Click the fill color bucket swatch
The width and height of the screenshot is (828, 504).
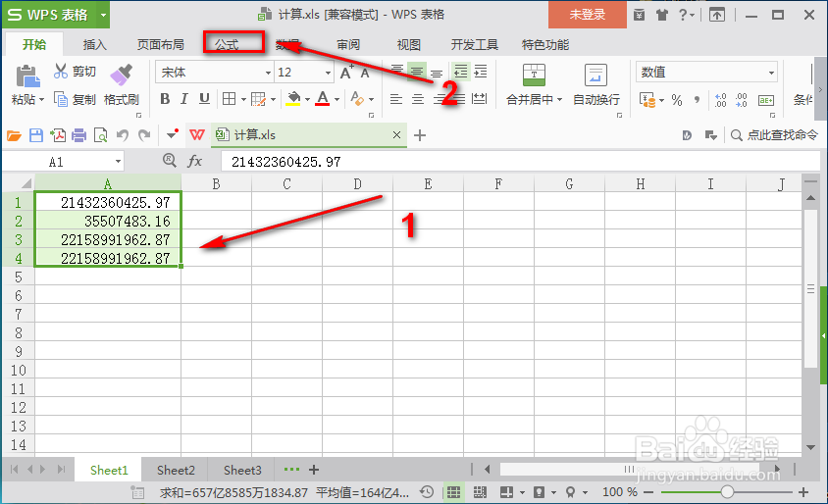[292, 99]
